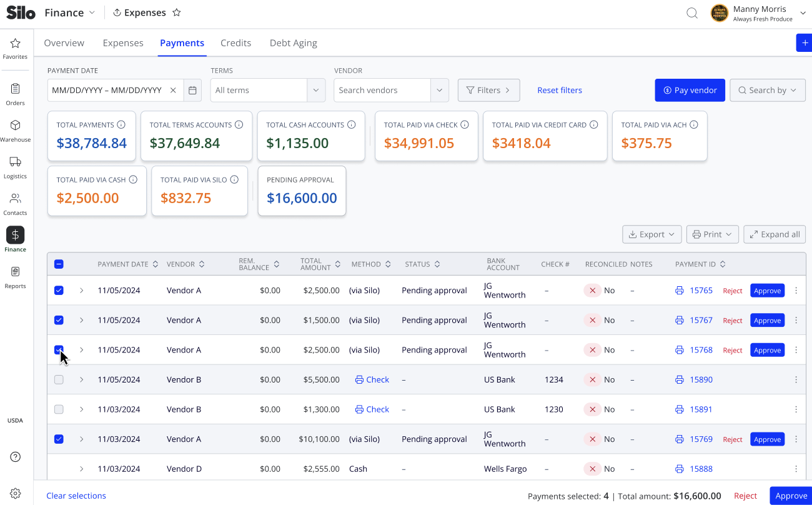Switch to the Credits tab
The height and width of the screenshot is (505, 812).
(x=236, y=43)
